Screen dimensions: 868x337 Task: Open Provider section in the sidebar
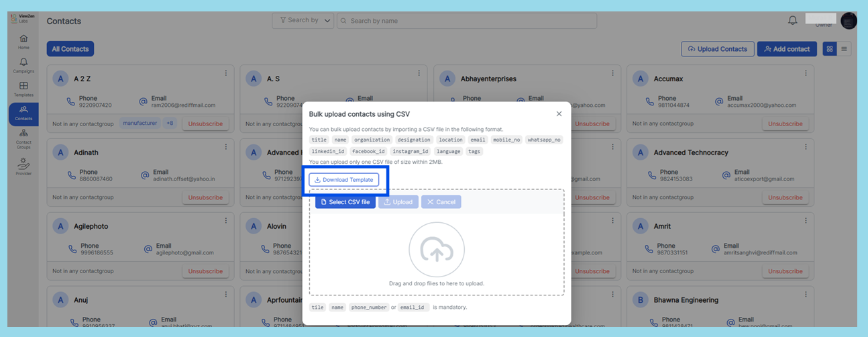coord(23,166)
